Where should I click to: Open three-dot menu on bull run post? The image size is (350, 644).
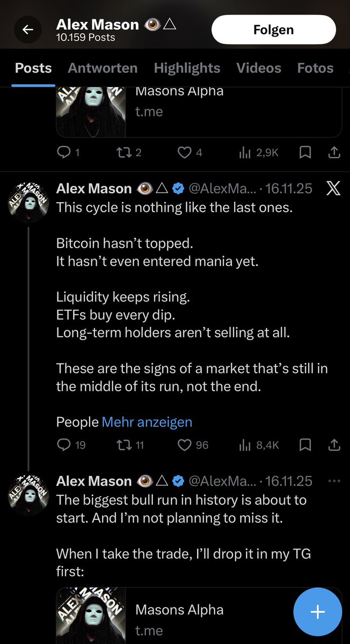coord(334,481)
